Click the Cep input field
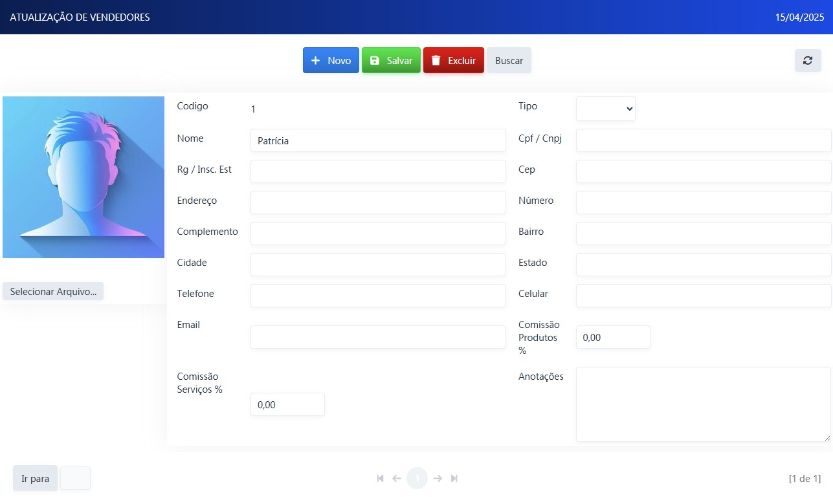This screenshot has height=504, width=833. 704,171
